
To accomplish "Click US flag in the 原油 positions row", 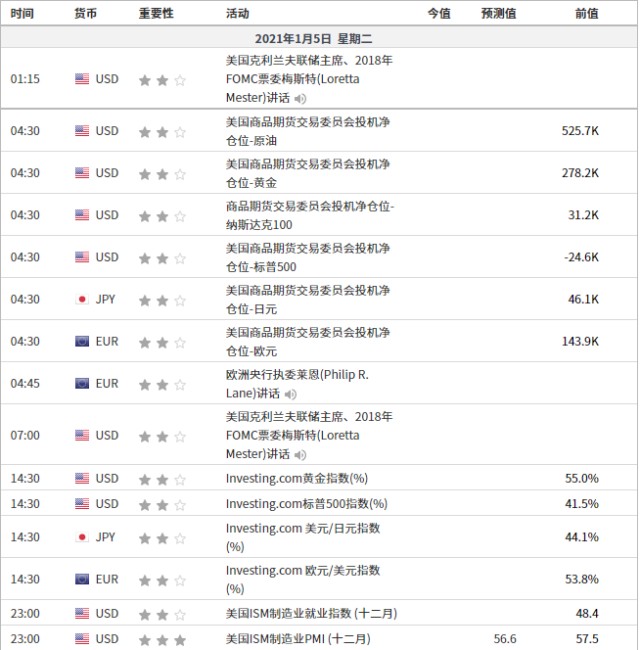I will click(x=82, y=131).
